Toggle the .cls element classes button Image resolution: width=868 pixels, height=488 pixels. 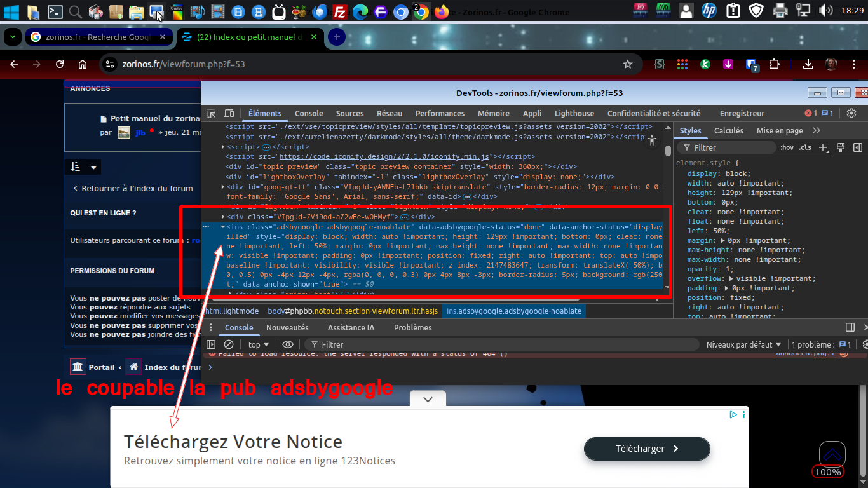coord(805,147)
